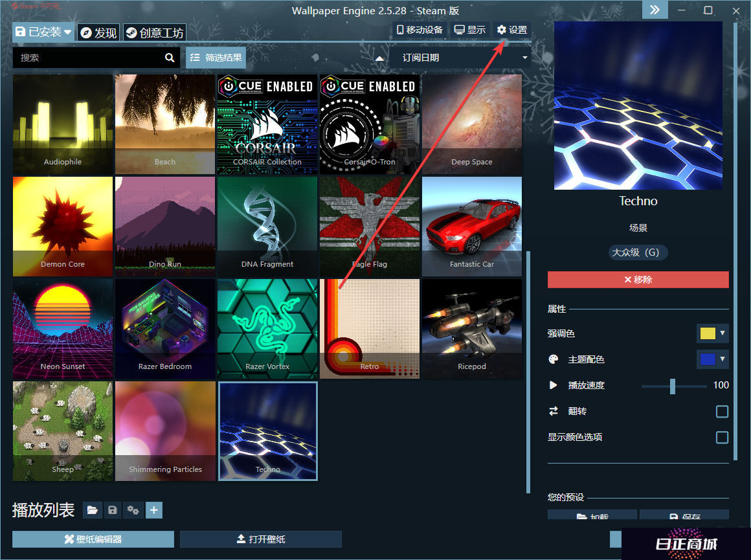
Task: Select the Shimmering Particles wallpaper
Action: pyautogui.click(x=165, y=431)
